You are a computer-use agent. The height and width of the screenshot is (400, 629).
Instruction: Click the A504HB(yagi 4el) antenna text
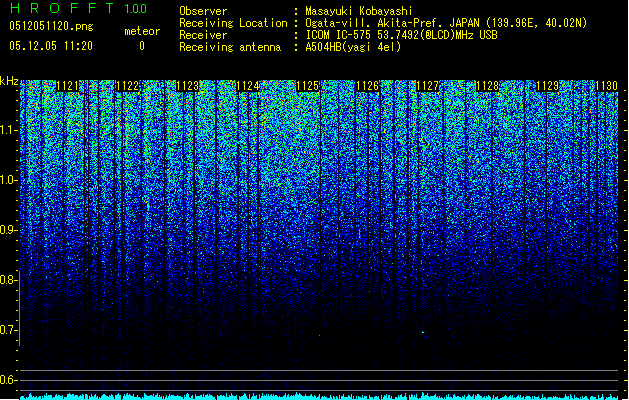(x=353, y=47)
